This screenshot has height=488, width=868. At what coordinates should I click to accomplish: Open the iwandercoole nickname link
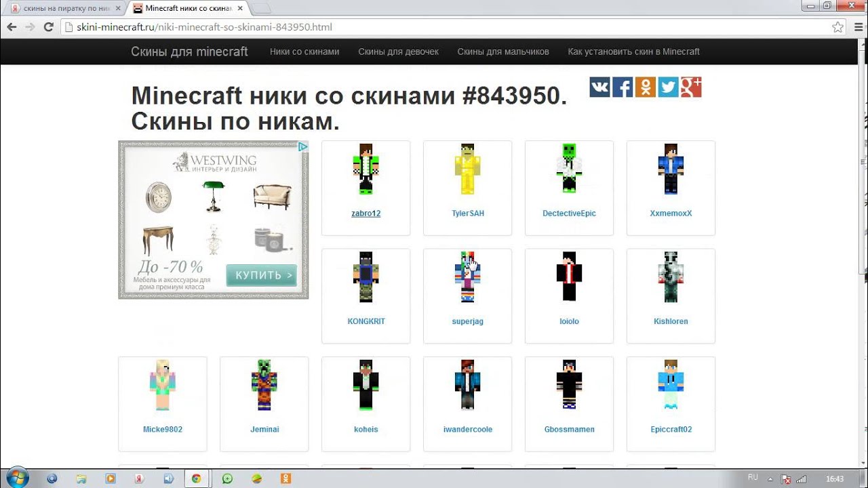pos(468,430)
